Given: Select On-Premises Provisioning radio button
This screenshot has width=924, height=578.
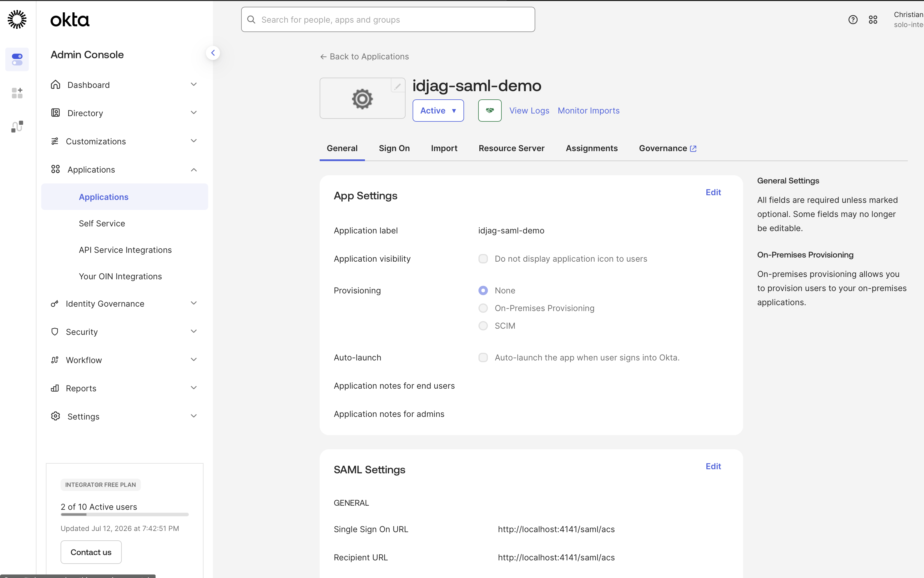Looking at the screenshot, I should 483,308.
